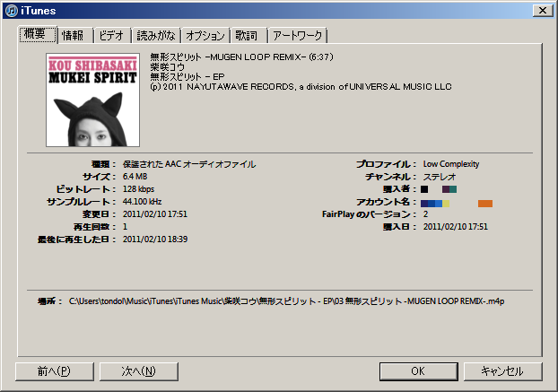Click the NAYUTAWAVE RECORDS copyright line

tap(301, 87)
